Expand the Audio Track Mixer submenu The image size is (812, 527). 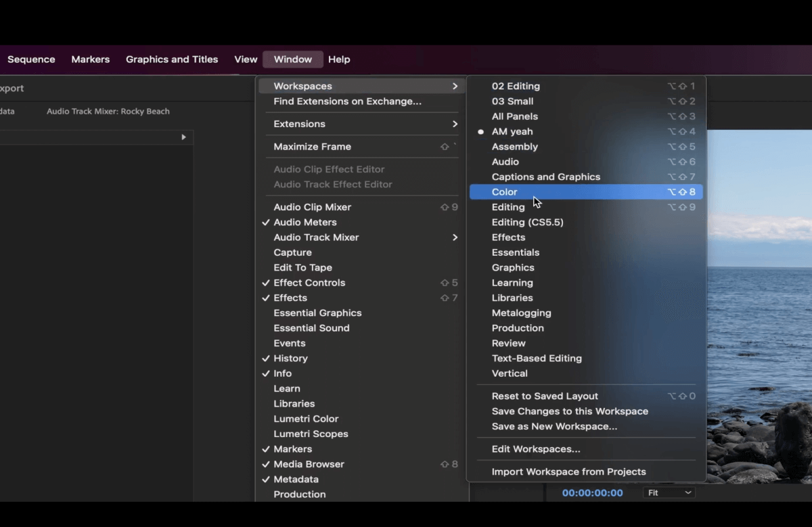point(361,237)
